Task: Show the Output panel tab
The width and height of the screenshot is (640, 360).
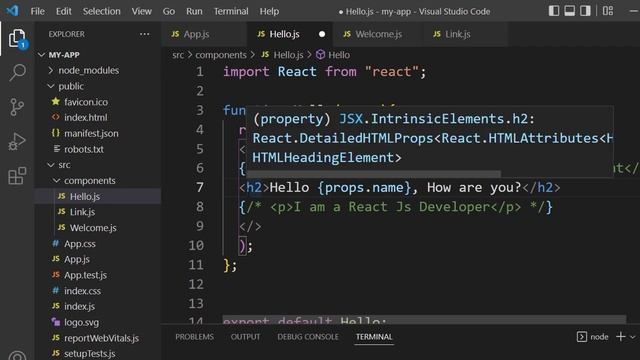Action: (245, 337)
